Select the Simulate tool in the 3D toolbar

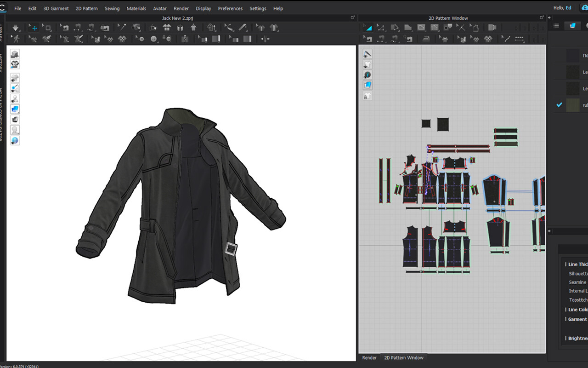pos(15,28)
